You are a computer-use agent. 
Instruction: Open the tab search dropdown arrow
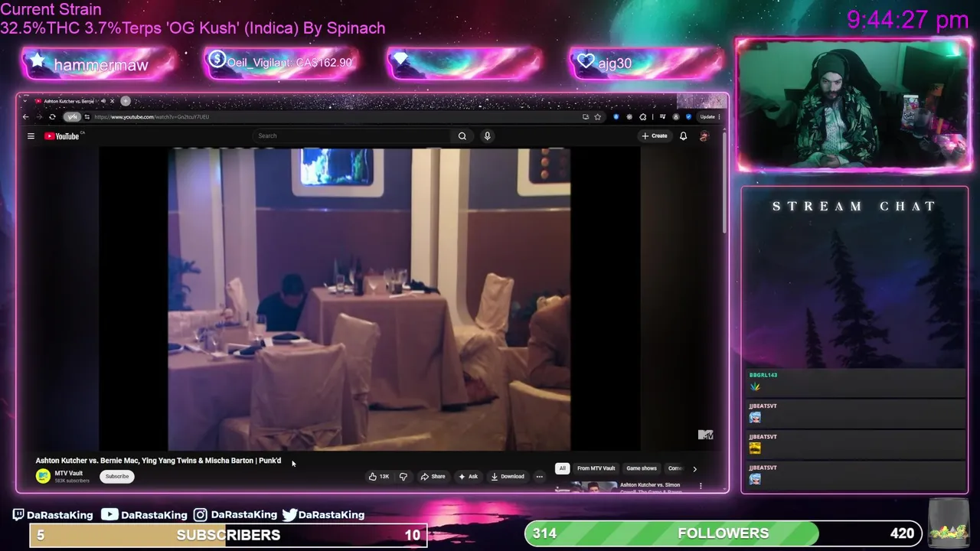pyautogui.click(x=25, y=101)
